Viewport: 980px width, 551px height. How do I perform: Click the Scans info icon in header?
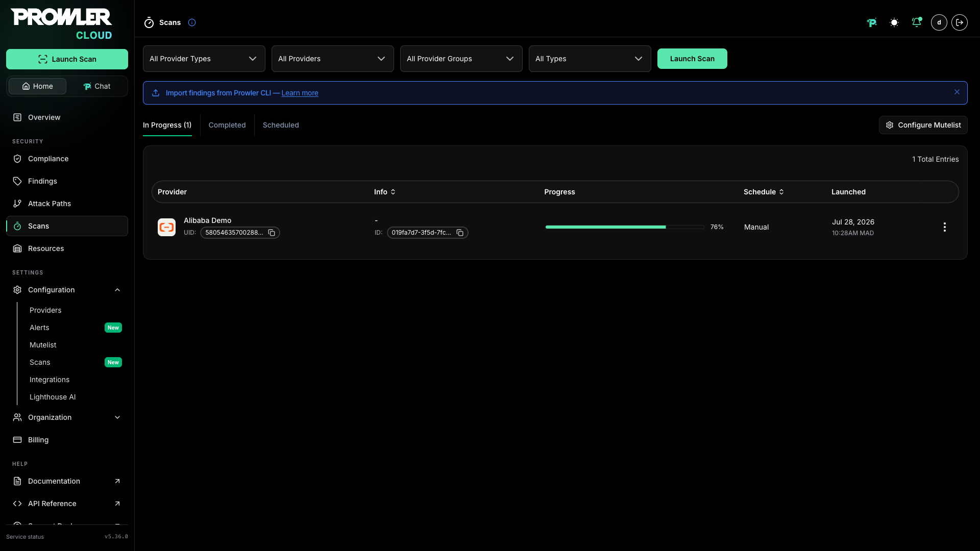point(192,22)
